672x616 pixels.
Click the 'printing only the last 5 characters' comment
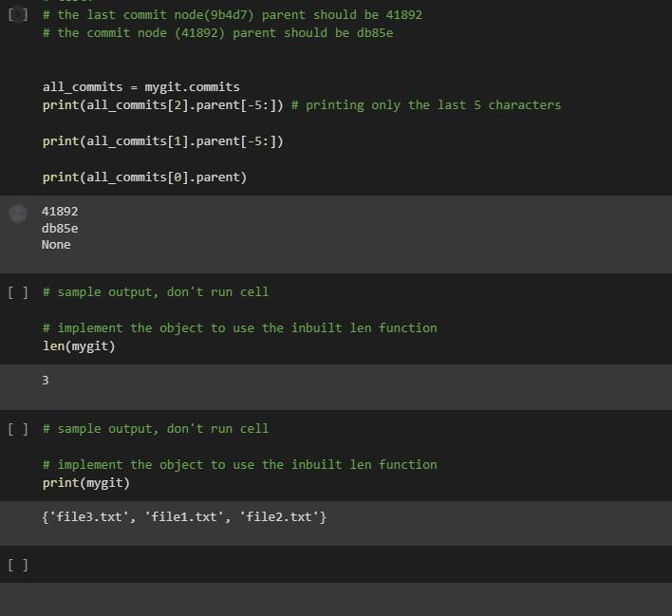pyautogui.click(x=426, y=105)
